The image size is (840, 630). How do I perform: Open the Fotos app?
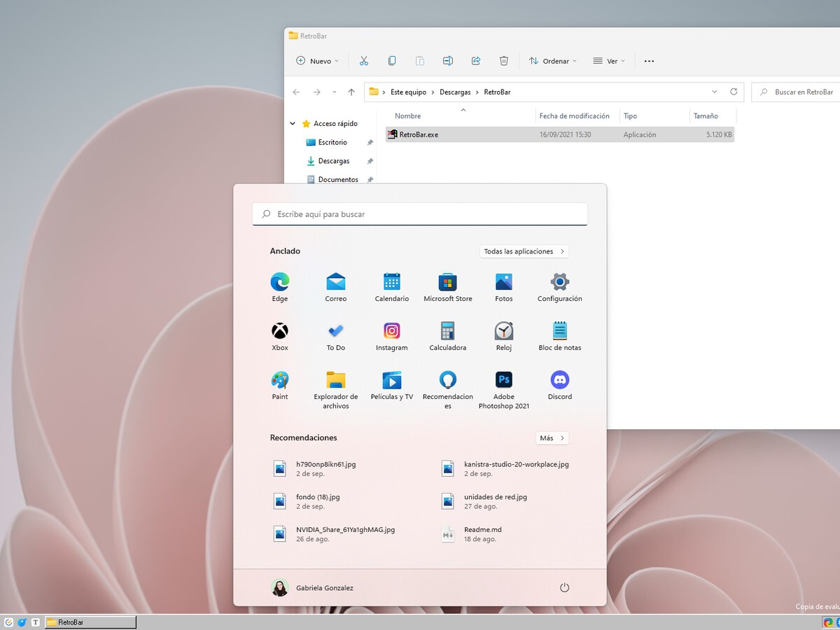point(504,287)
